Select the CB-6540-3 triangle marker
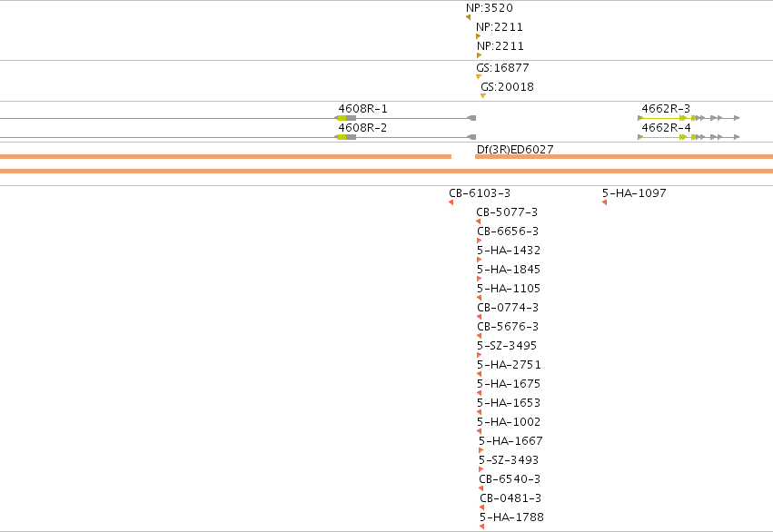Image resolution: width=773 pixels, height=532 pixels. tap(481, 488)
